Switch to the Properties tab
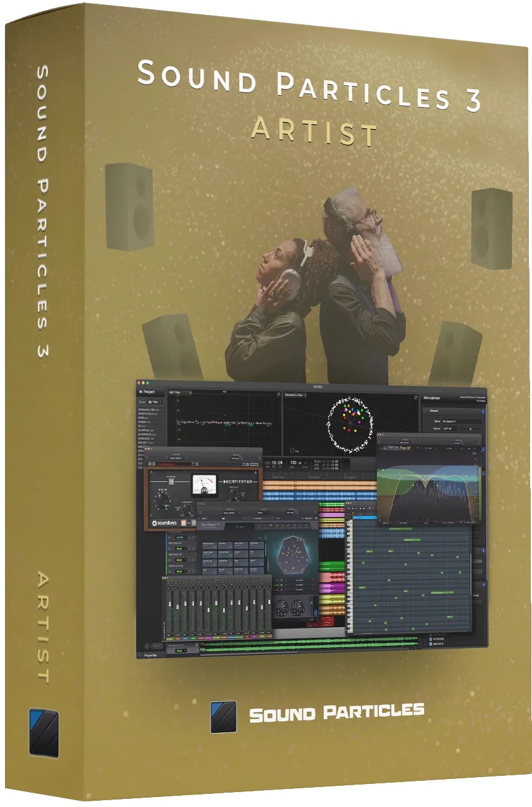This screenshot has width=532, height=807. 151,655
